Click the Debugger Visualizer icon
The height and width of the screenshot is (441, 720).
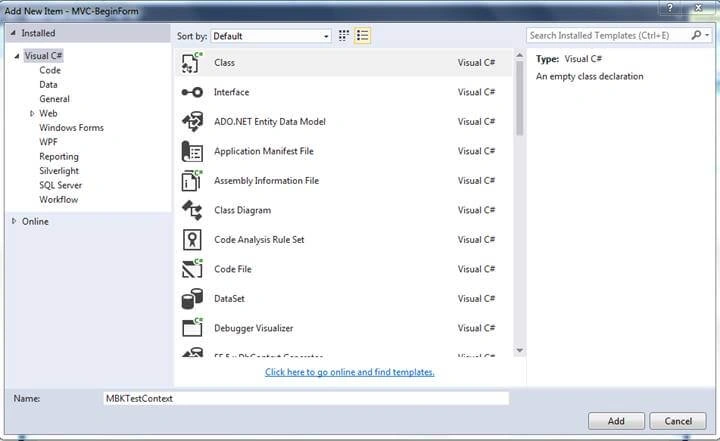pyautogui.click(x=192, y=328)
